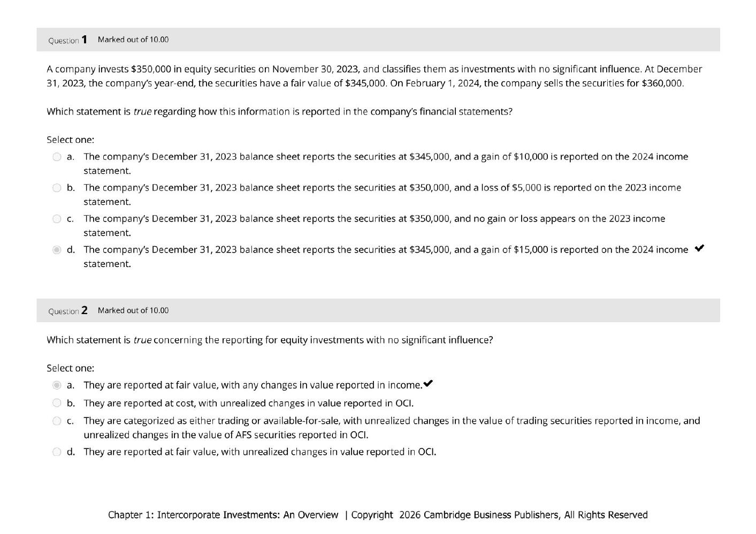
Task: Click Question 2 prompt about equity investments
Action: [x=270, y=340]
